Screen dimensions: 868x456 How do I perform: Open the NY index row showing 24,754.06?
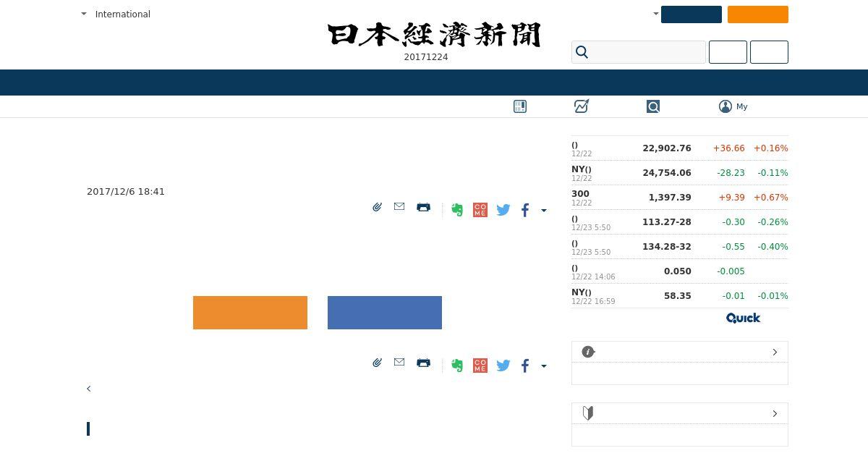click(x=680, y=173)
